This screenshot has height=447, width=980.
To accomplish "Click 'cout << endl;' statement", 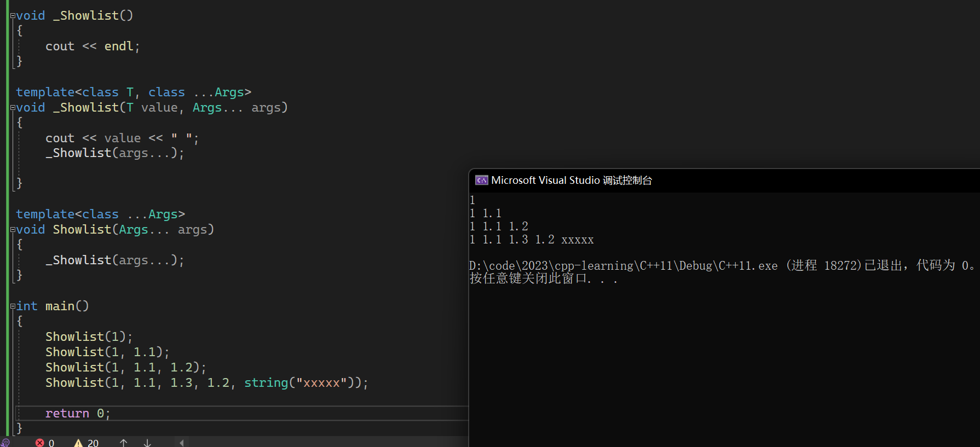I will pos(93,47).
